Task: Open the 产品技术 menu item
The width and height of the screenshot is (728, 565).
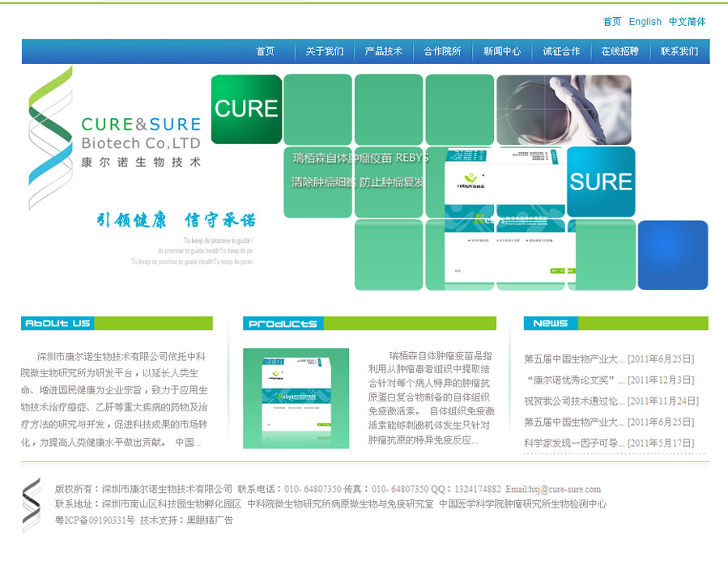Action: (384, 51)
